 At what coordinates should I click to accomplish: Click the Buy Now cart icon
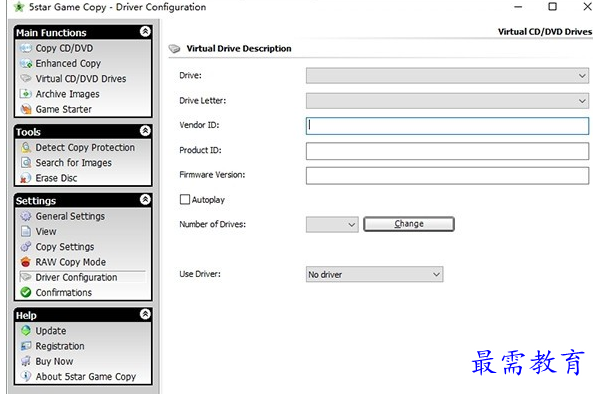26,361
